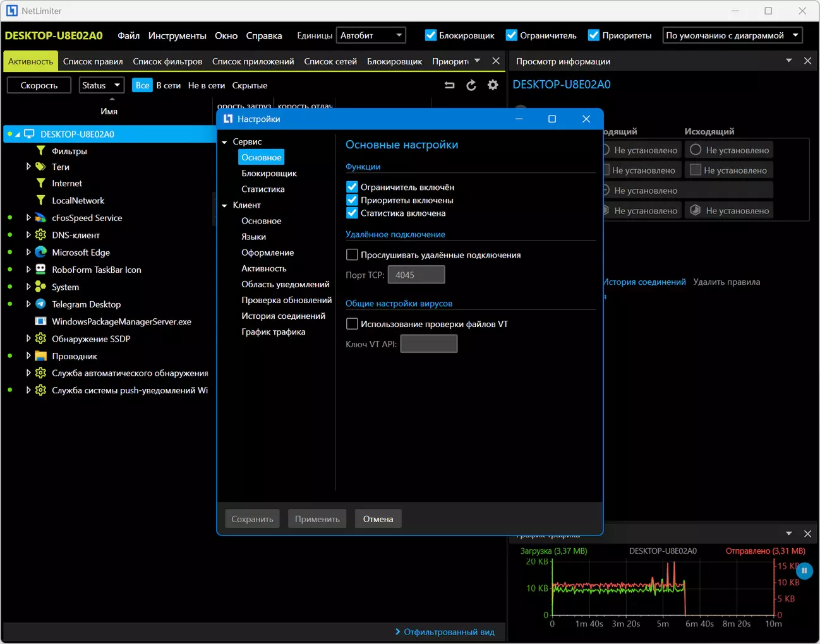Viewport: 820px width, 644px height.
Task: Click the refresh icon in Activity toolbar
Action: pos(471,85)
